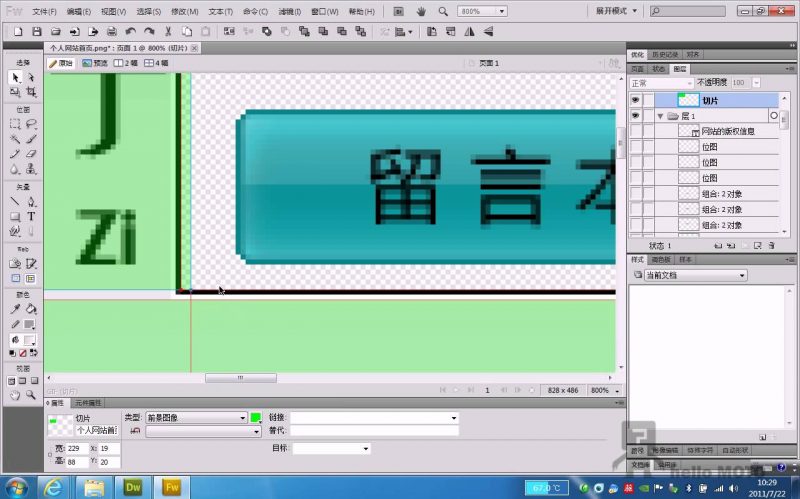Viewport: 800px width, 499px height.
Task: Click the Undo arrow in toolbar
Action: (x=131, y=32)
